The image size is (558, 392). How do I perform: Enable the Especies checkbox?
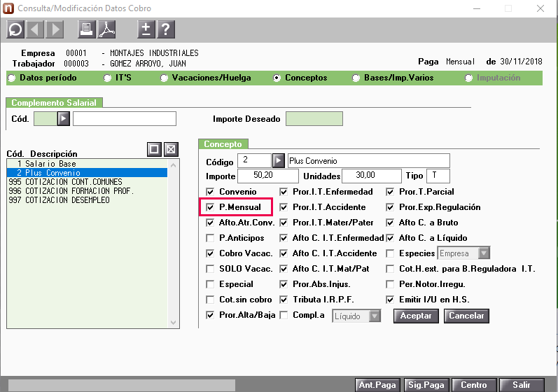coord(390,253)
